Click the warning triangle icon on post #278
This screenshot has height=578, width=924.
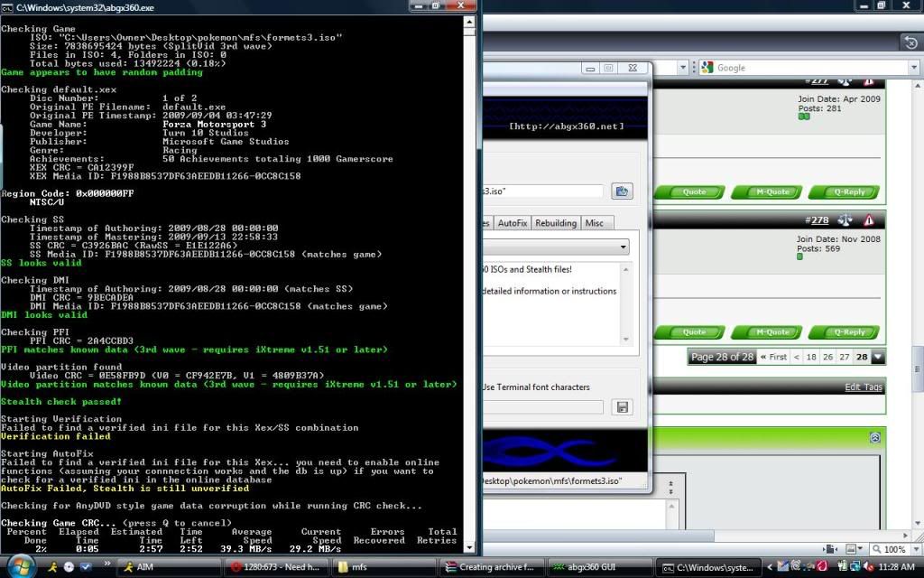(x=869, y=220)
